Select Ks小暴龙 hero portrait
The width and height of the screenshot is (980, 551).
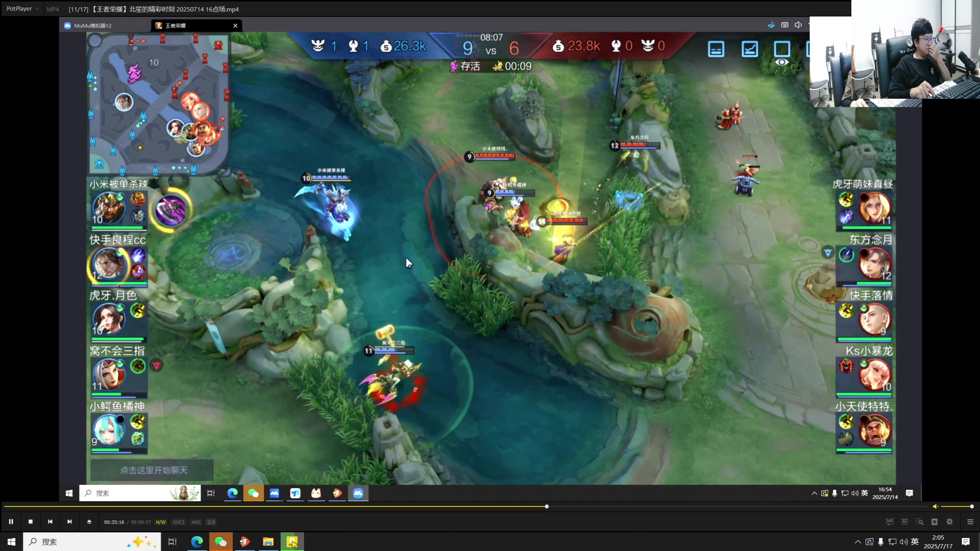click(875, 375)
